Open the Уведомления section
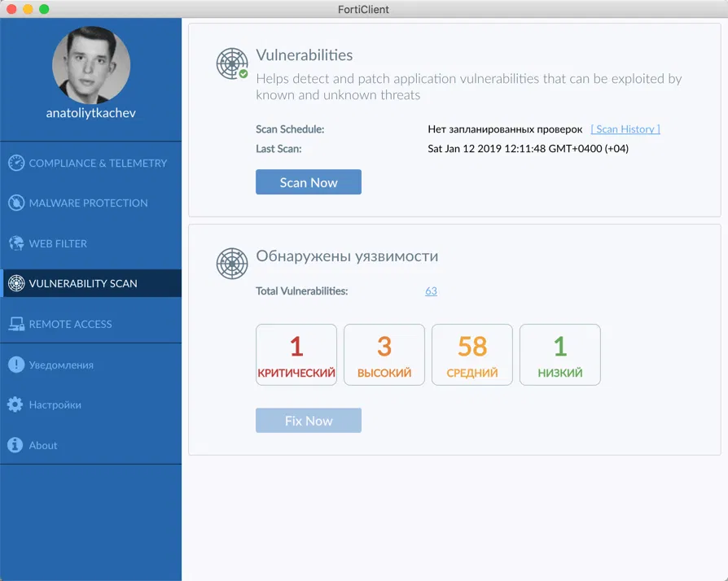The height and width of the screenshot is (581, 728). (90, 365)
